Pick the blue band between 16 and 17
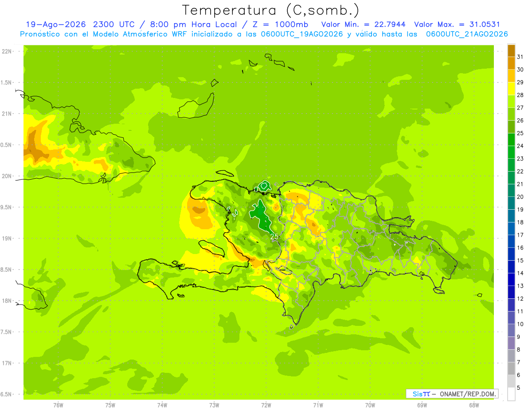 (x=511, y=241)
